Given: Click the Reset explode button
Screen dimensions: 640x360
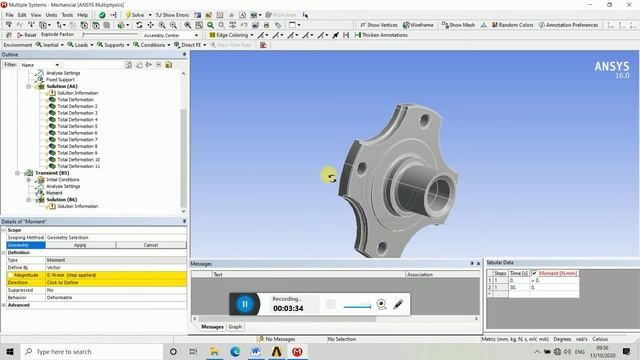Looking at the screenshot, I should pos(27,35).
